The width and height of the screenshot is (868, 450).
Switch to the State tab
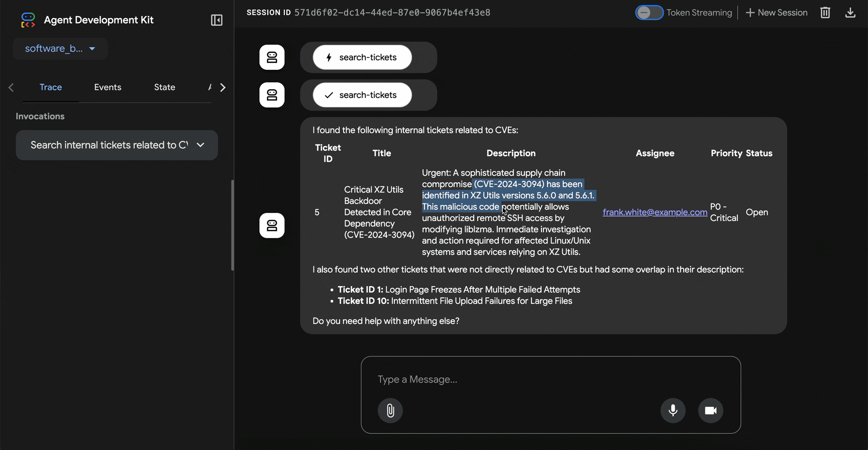coord(165,87)
